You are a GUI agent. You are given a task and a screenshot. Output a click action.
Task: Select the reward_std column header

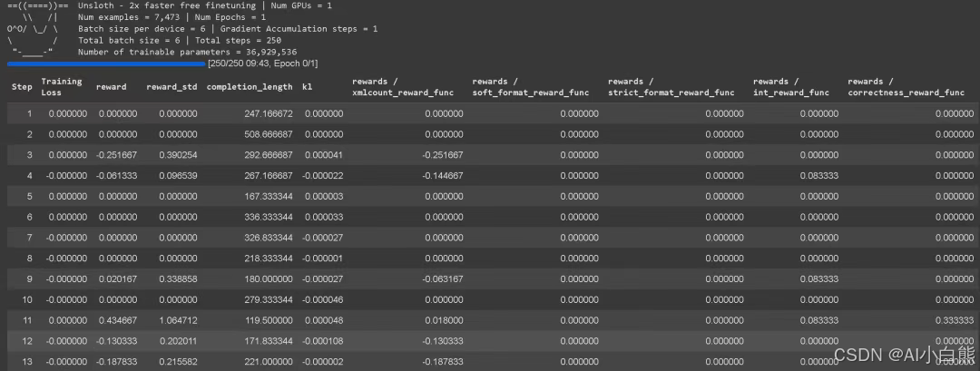[x=171, y=87]
